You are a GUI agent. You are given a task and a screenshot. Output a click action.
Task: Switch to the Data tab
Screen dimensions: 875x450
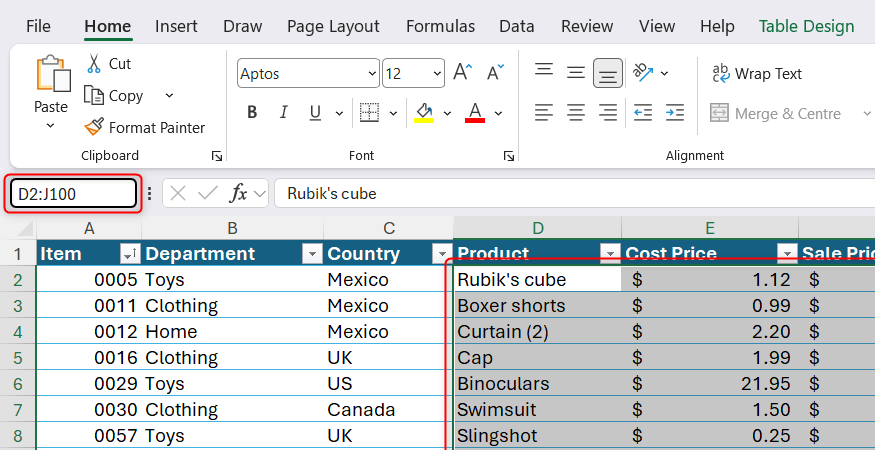click(x=516, y=26)
